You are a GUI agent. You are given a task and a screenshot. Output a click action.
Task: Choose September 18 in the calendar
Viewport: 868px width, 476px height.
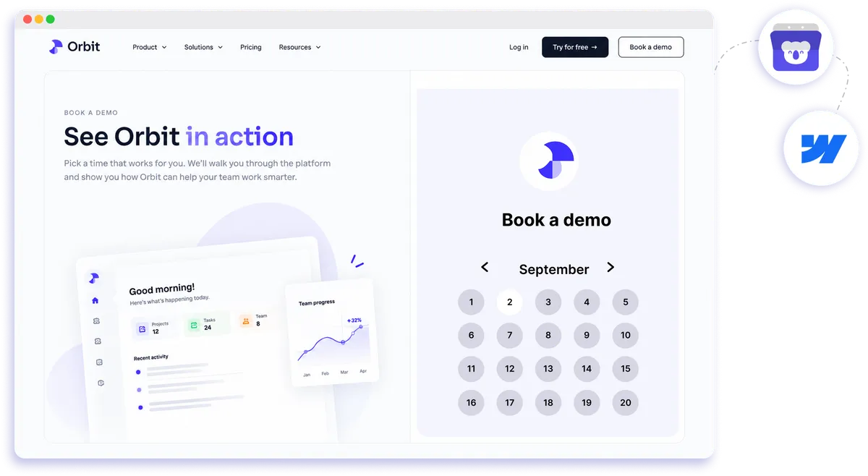[x=548, y=403]
